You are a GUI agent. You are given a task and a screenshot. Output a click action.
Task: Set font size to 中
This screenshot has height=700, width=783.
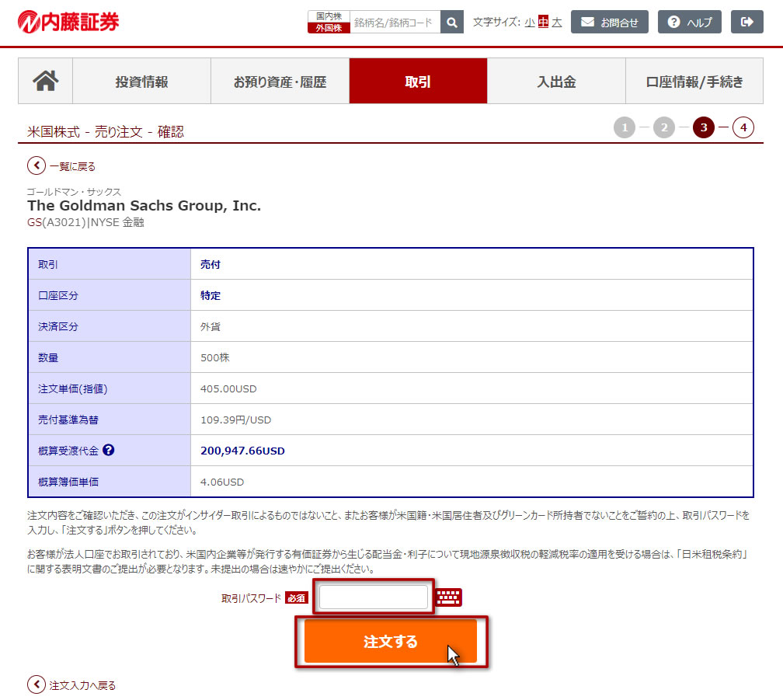pyautogui.click(x=543, y=22)
